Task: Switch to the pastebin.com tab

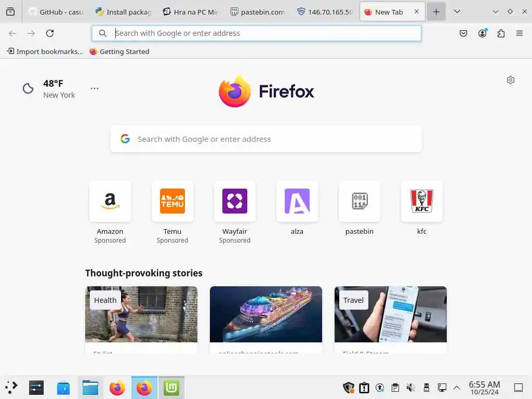Action: point(258,12)
